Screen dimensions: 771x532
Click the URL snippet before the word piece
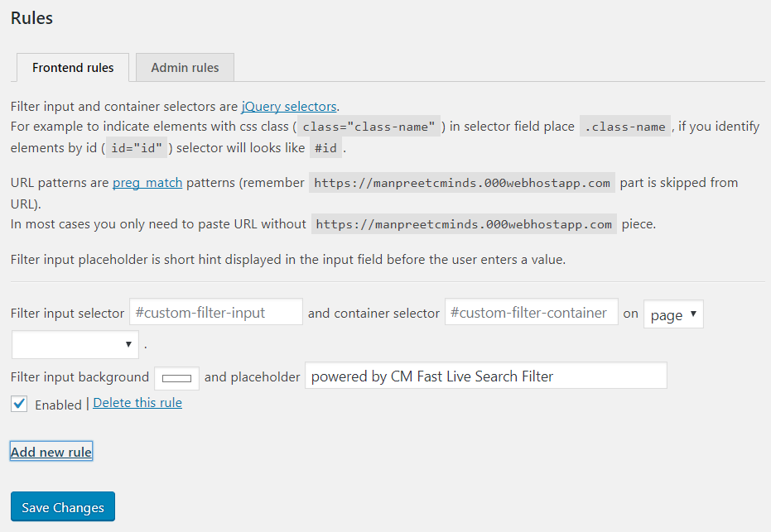(x=464, y=224)
